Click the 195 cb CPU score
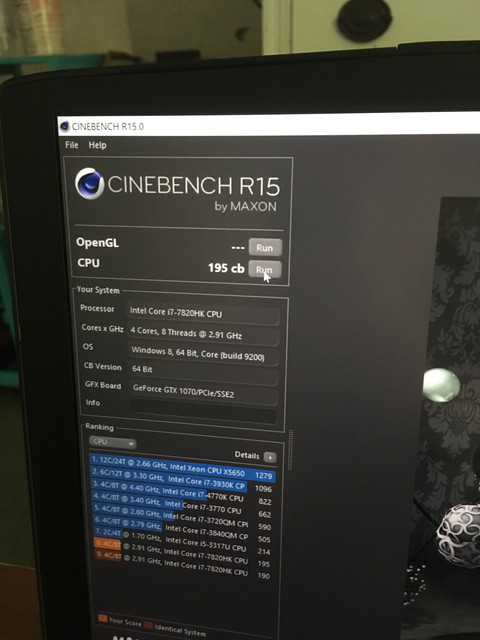 (x=226, y=268)
